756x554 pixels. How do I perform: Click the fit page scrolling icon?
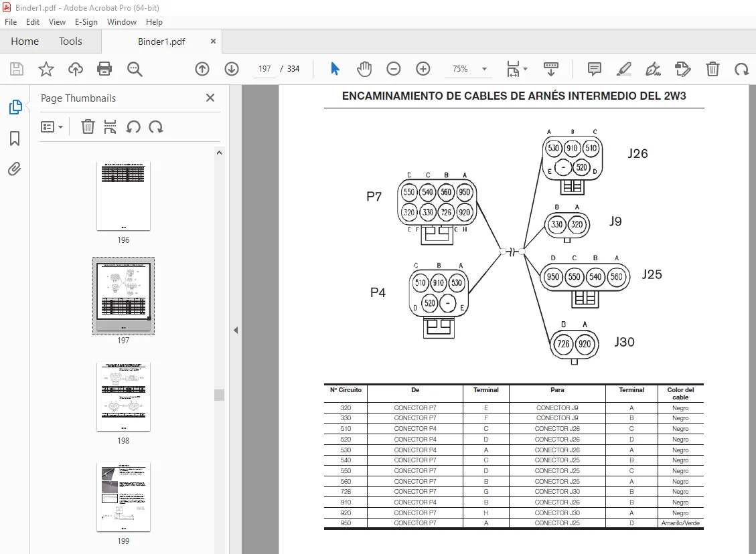point(513,69)
